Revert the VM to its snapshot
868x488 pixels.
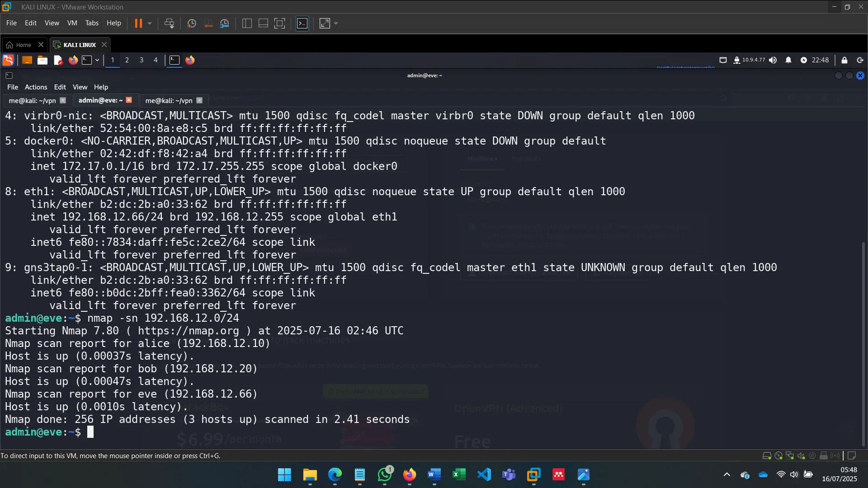click(208, 23)
